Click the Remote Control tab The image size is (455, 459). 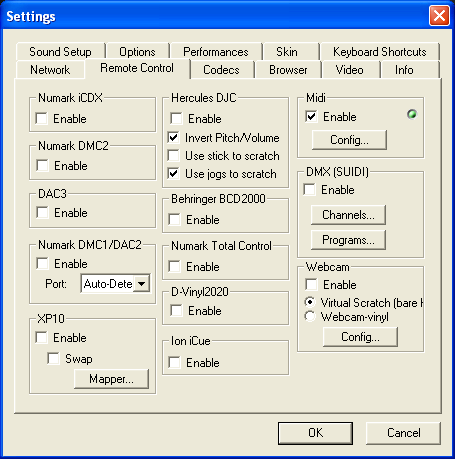click(x=137, y=68)
